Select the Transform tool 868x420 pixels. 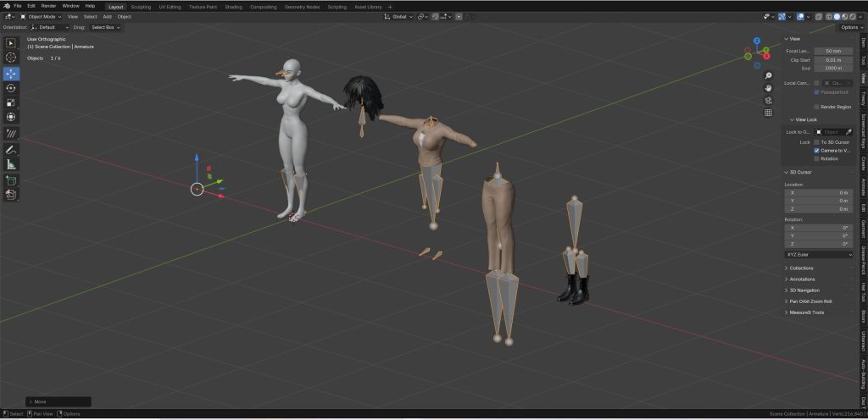[11, 117]
